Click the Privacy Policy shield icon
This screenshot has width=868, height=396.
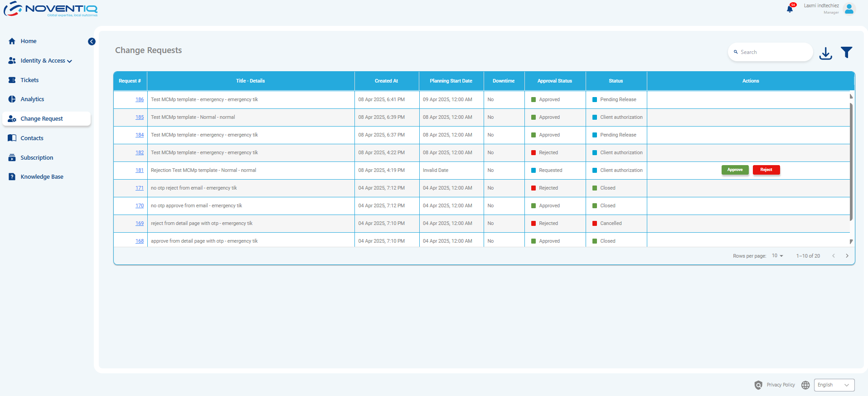tap(758, 385)
